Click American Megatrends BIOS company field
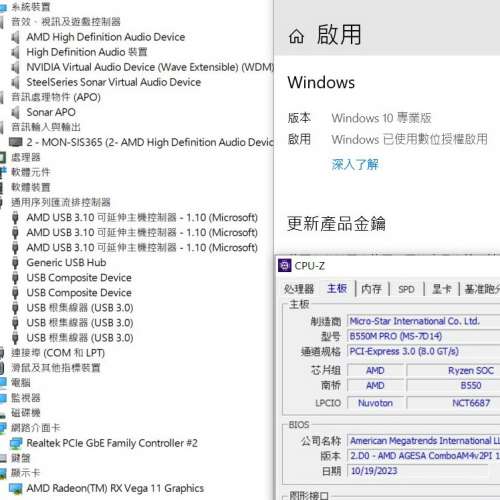The image size is (500, 500). pyautogui.click(x=423, y=441)
